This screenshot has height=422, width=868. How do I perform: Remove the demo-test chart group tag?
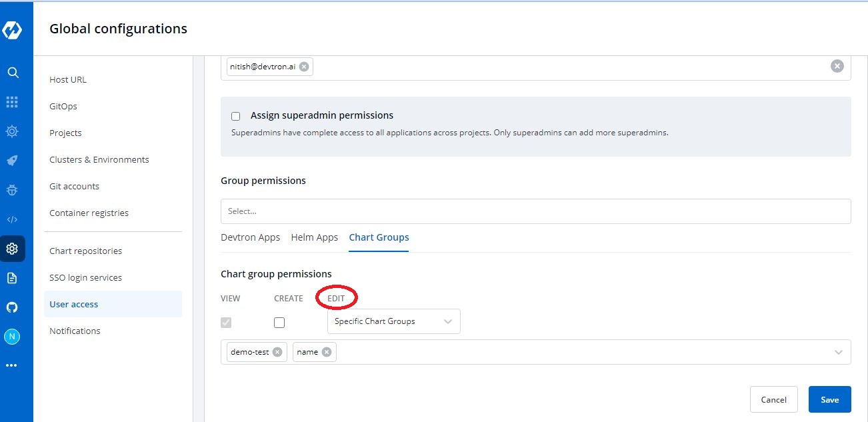pyautogui.click(x=277, y=352)
